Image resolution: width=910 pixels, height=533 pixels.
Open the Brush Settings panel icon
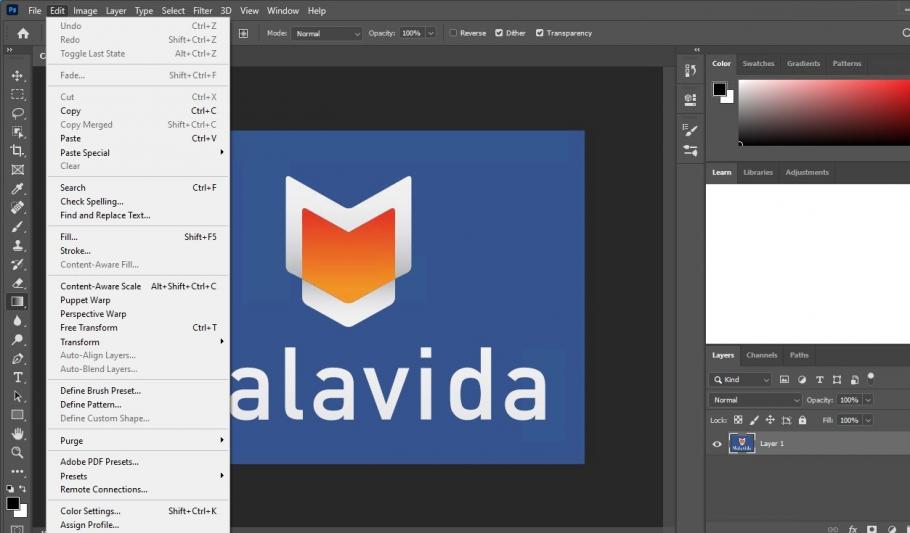(690, 130)
